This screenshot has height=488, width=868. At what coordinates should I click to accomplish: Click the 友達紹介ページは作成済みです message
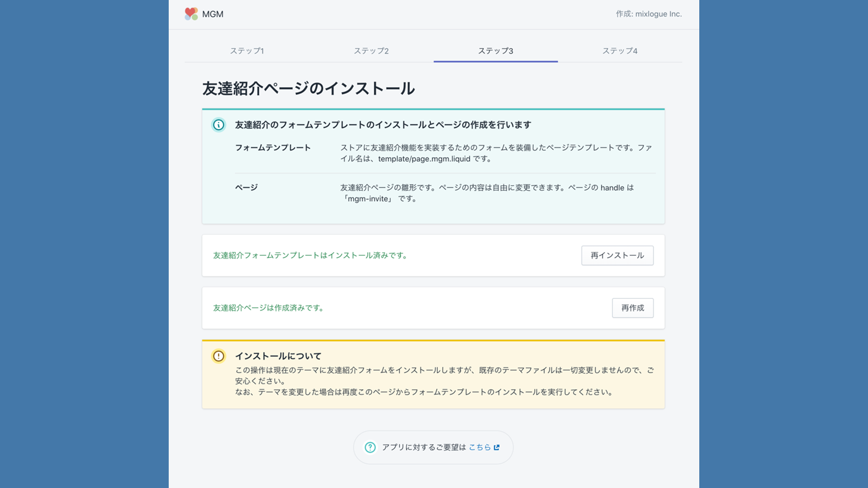click(x=269, y=308)
